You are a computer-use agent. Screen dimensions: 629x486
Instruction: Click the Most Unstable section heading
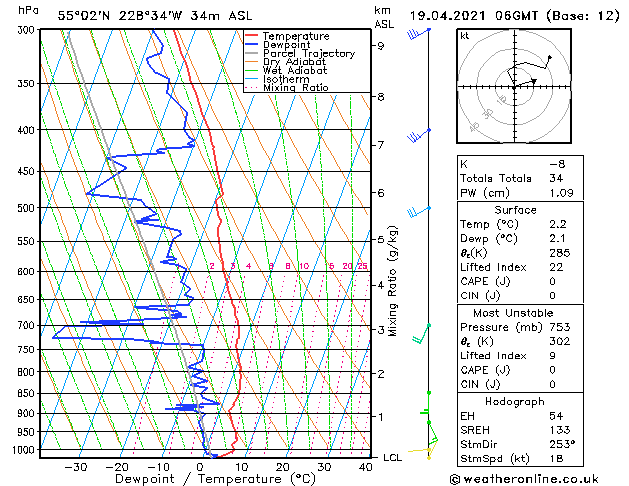tap(513, 313)
